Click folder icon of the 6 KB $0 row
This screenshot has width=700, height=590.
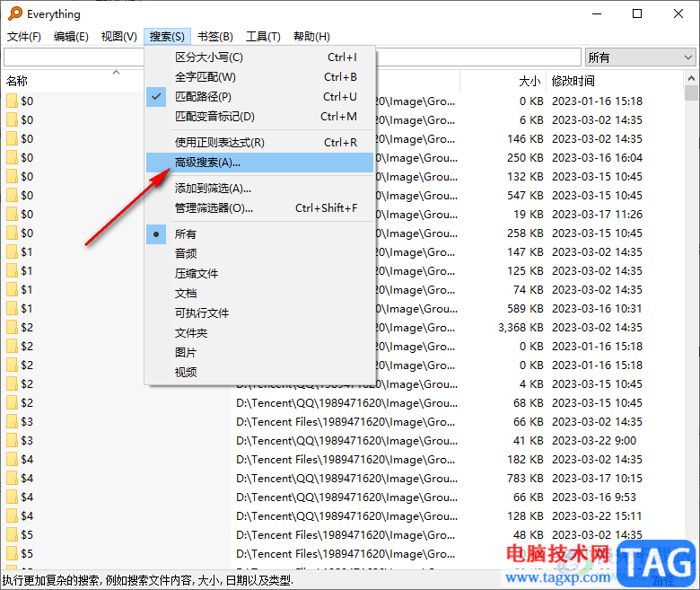pos(12,119)
